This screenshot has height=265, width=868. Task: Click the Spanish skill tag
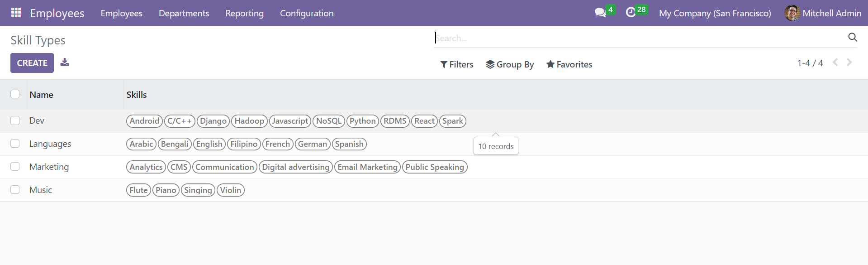point(349,144)
